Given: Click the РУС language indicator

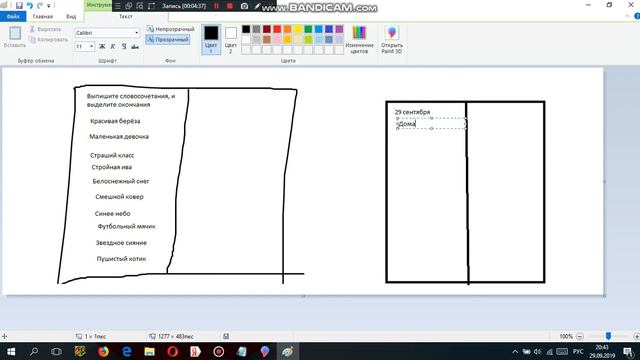Looking at the screenshot, I should coord(578,351).
